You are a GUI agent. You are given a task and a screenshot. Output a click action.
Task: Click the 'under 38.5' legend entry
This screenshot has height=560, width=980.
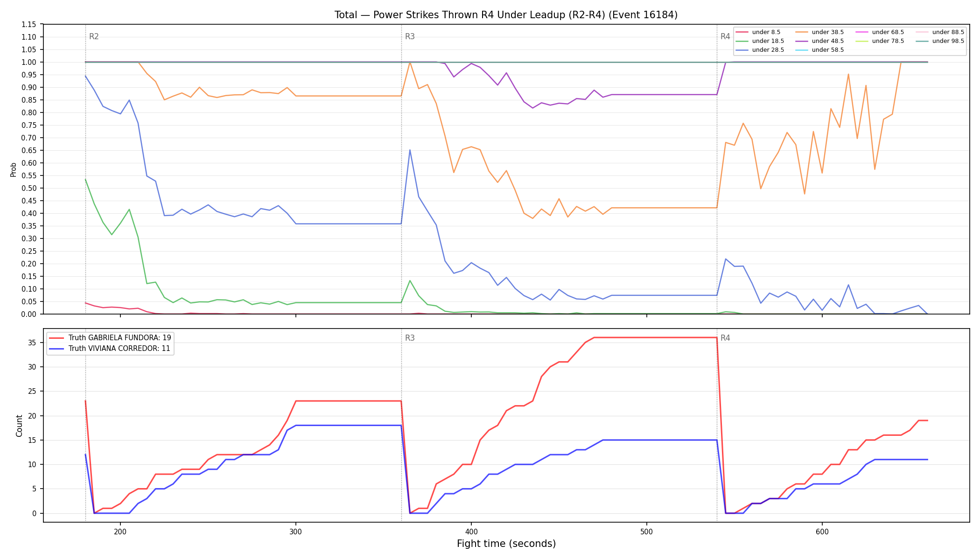tap(819, 32)
